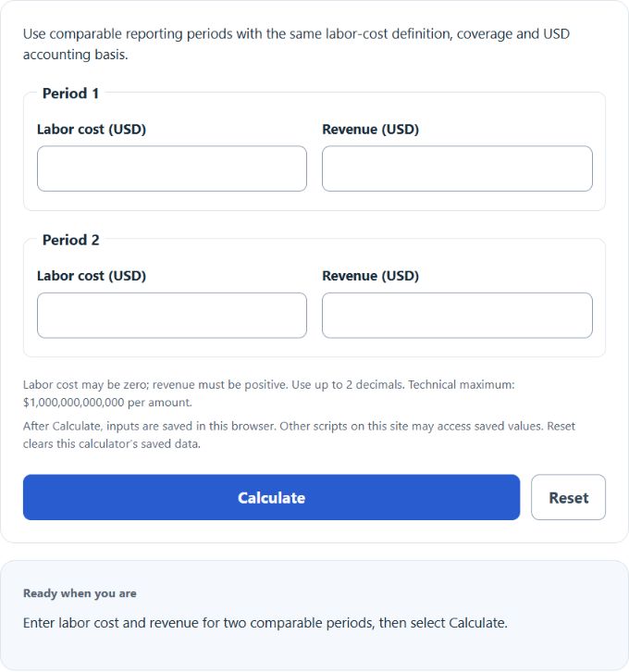Click the 'Period 2' group legend

[x=70, y=240]
